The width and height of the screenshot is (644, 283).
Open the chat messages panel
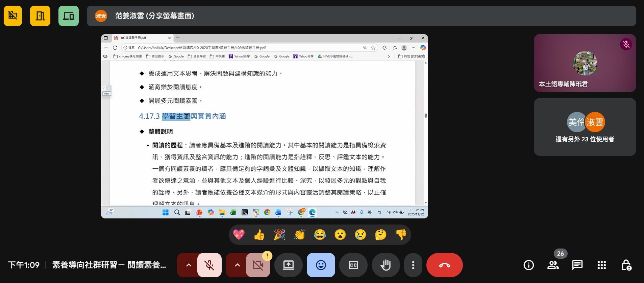click(577, 265)
